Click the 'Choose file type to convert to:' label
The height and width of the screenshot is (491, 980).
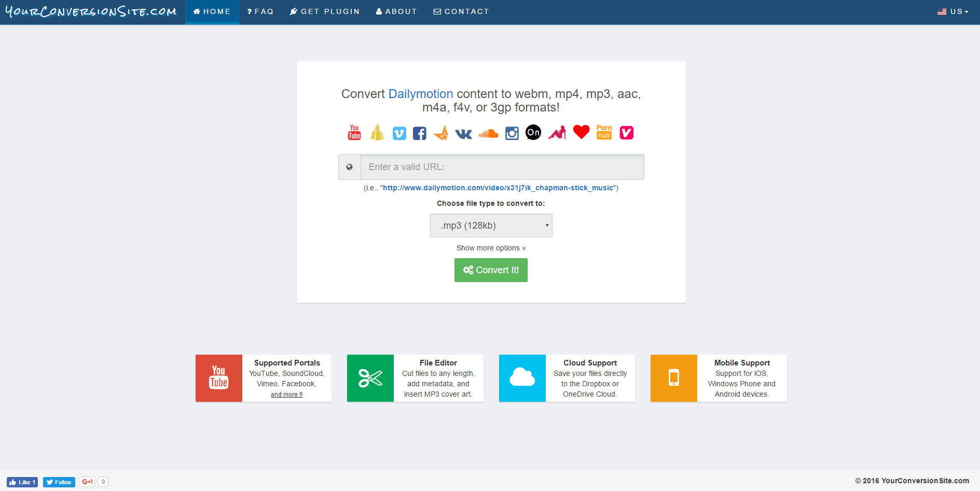pos(491,203)
